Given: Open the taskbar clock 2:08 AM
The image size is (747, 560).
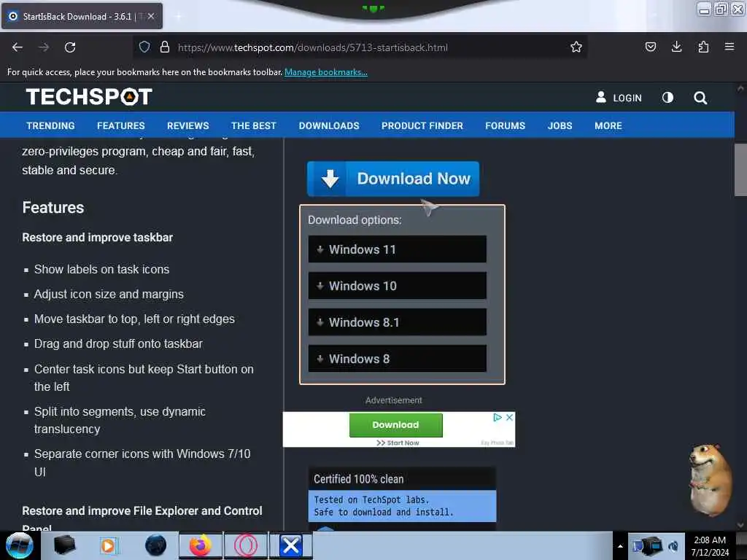Looking at the screenshot, I should coord(710,546).
